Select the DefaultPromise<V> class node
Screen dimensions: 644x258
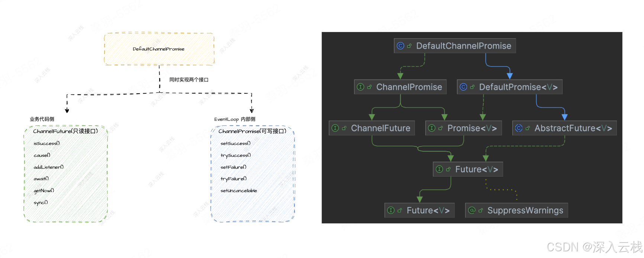click(x=510, y=87)
